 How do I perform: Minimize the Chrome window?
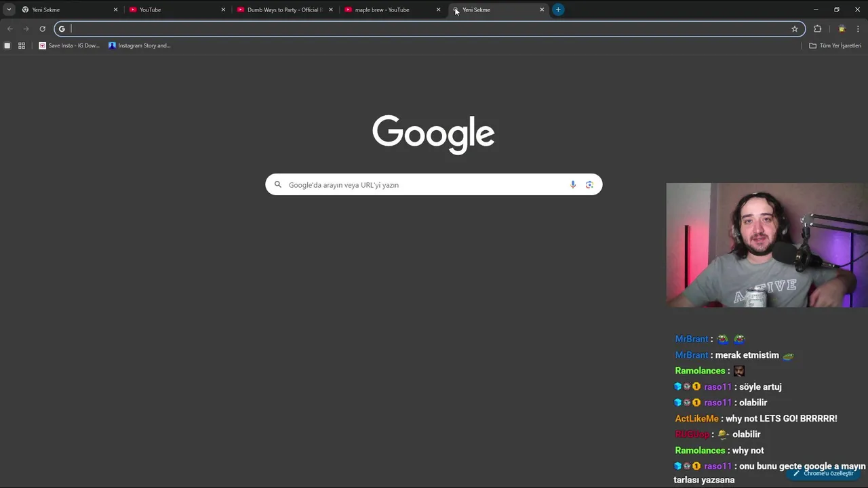pyautogui.click(x=816, y=9)
